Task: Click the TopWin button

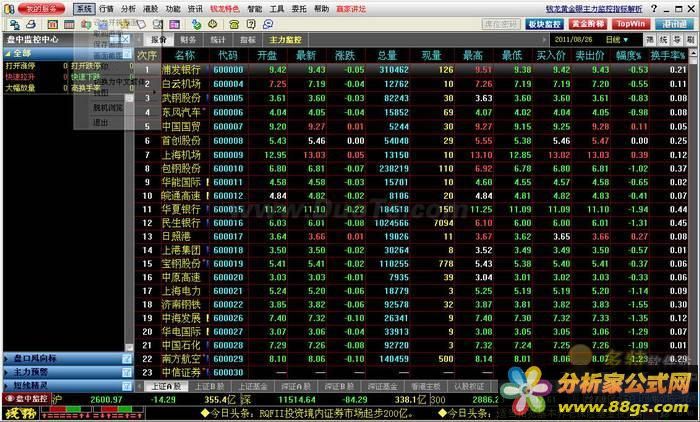Action: pos(631,24)
